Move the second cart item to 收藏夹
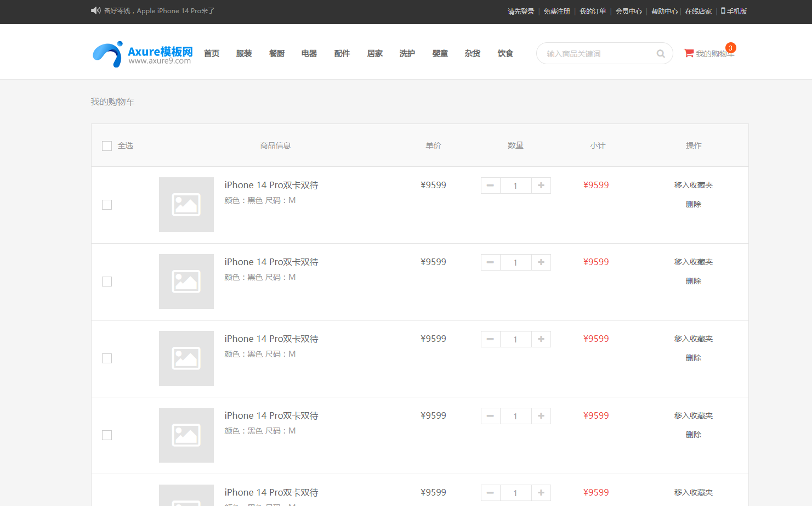Viewport: 812px width, 506px height. coord(694,262)
